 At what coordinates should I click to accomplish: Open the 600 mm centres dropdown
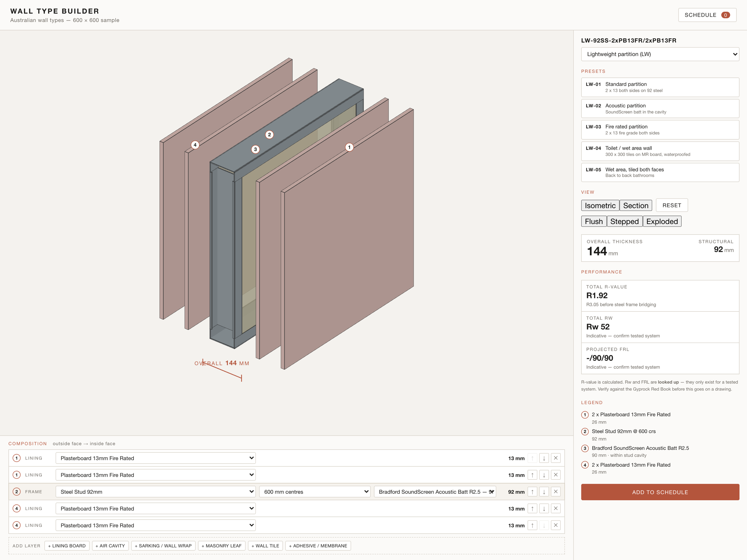pyautogui.click(x=315, y=492)
